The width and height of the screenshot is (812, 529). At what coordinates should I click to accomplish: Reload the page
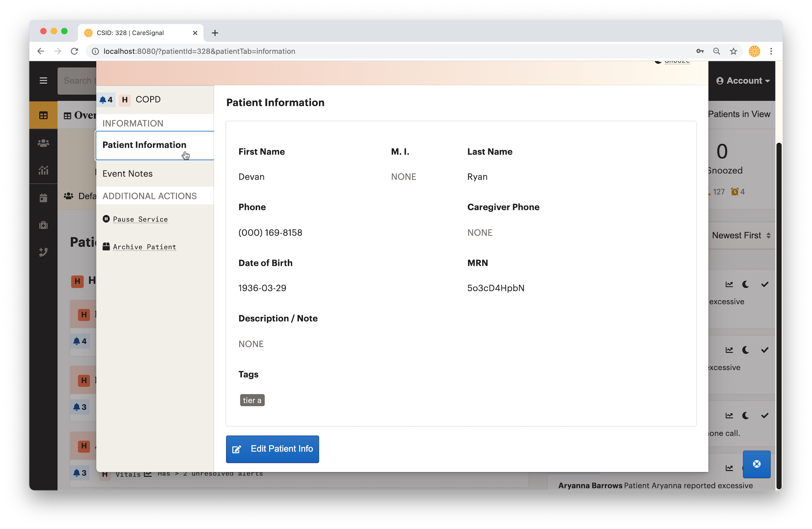[74, 51]
